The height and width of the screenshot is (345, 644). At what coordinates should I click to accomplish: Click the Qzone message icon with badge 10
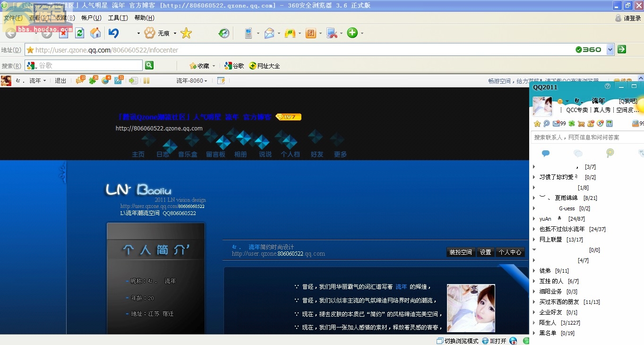80,80
